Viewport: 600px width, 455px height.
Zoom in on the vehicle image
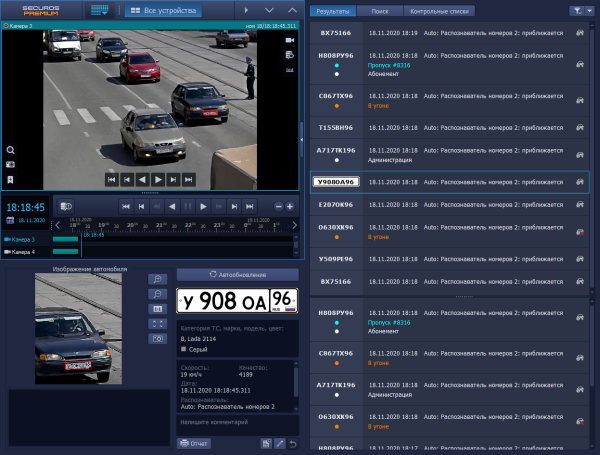tap(158, 279)
